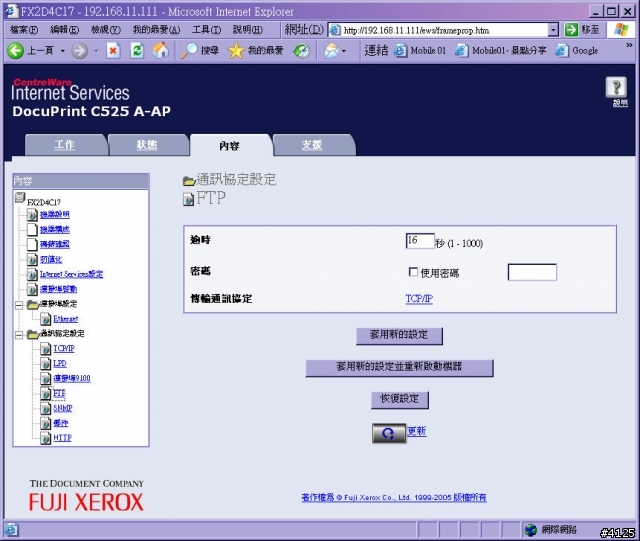Refresh the page using green arrows icon
Image resolution: width=640 pixels, height=541 pixels.
137,51
